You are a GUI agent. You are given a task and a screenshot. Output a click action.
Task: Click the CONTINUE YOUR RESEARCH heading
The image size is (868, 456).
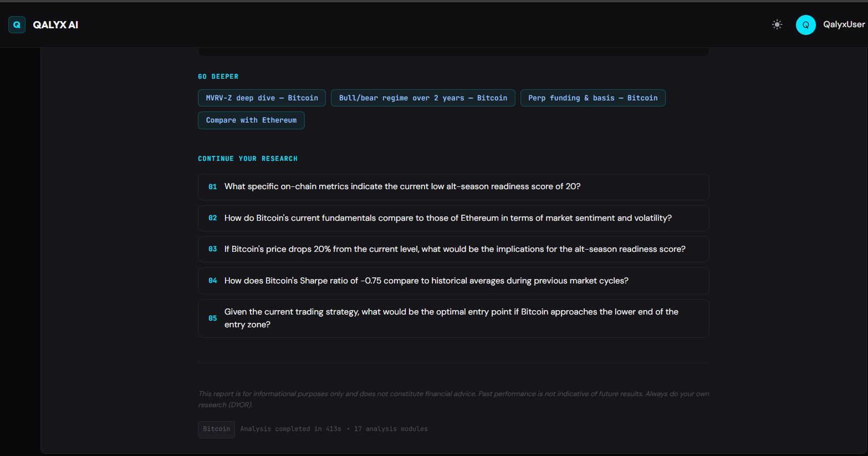[x=248, y=159]
